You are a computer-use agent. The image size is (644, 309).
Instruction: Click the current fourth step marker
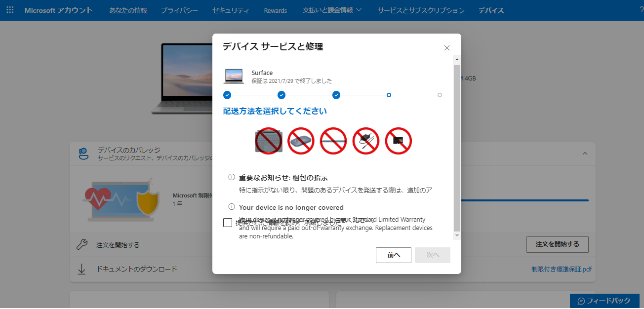pyautogui.click(x=389, y=95)
